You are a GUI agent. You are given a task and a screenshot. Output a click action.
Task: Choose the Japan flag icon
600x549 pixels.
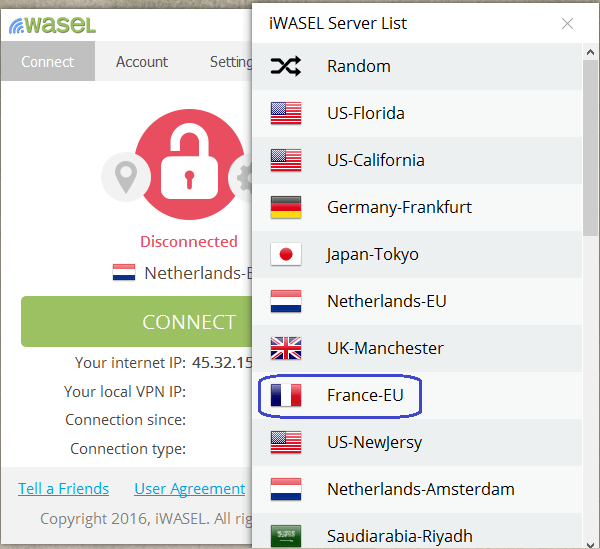(x=285, y=254)
